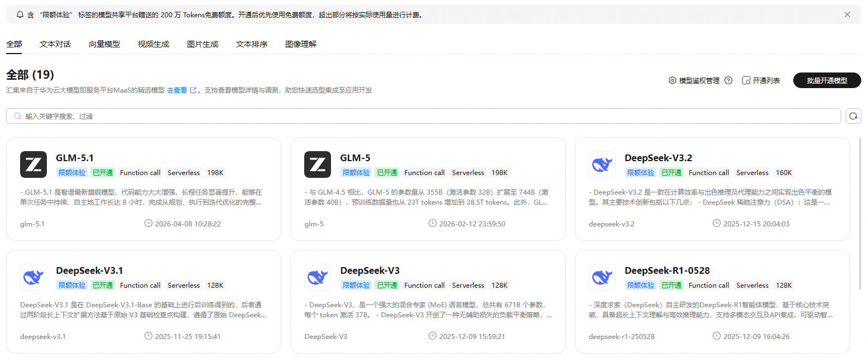Click the DeepSeek-V3.2 whale logo
Viewport: 868px width, 358px height.
pyautogui.click(x=602, y=165)
